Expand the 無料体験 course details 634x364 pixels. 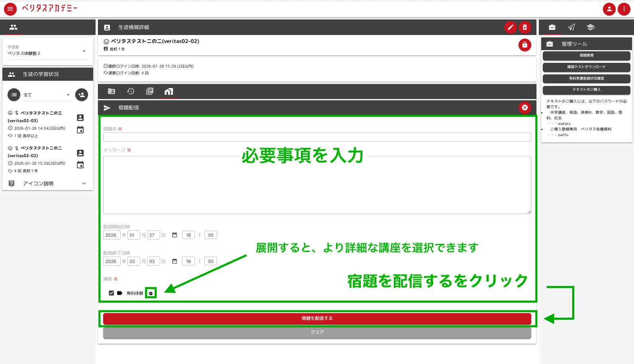(x=151, y=293)
